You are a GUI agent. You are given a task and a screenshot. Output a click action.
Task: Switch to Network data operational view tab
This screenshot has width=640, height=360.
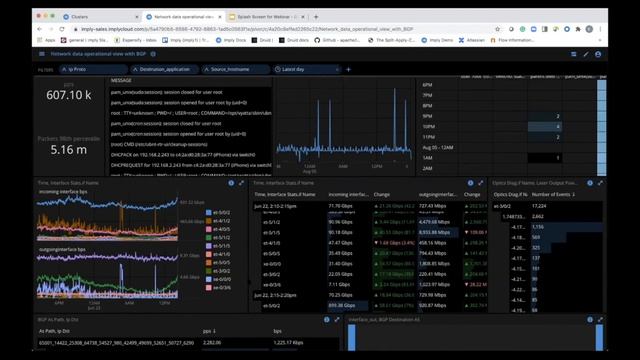tap(184, 17)
